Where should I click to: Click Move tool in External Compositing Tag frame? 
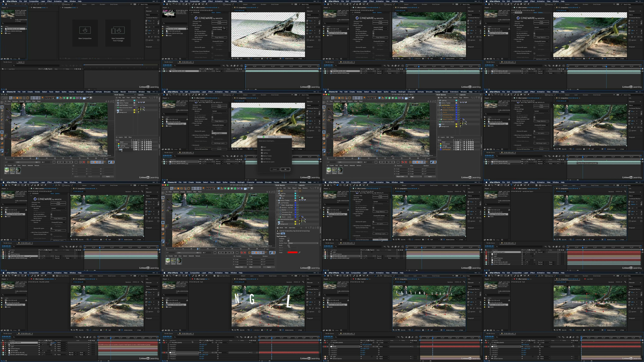tap(175, 188)
